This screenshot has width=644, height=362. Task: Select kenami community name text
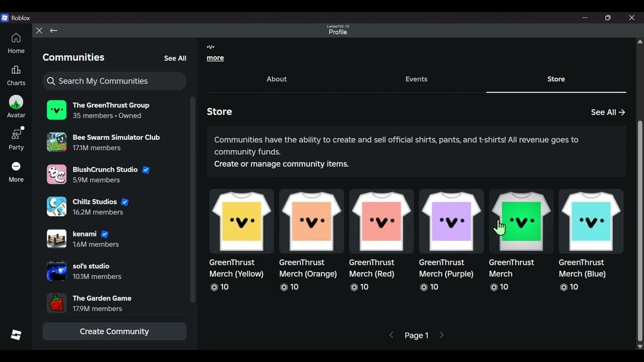[85, 234]
